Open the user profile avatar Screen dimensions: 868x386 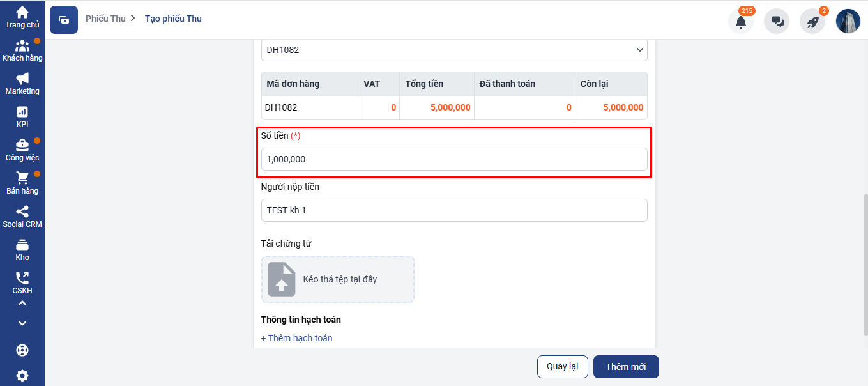(848, 21)
